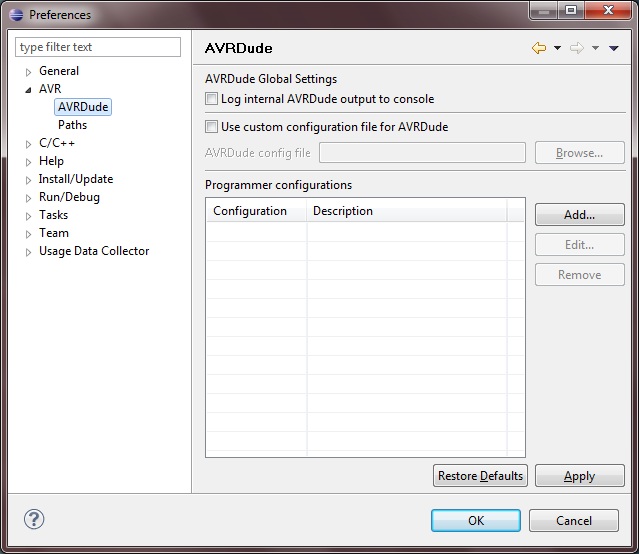Open the forward history dropdown arrow
Image resolution: width=639 pixels, height=554 pixels.
click(x=595, y=48)
